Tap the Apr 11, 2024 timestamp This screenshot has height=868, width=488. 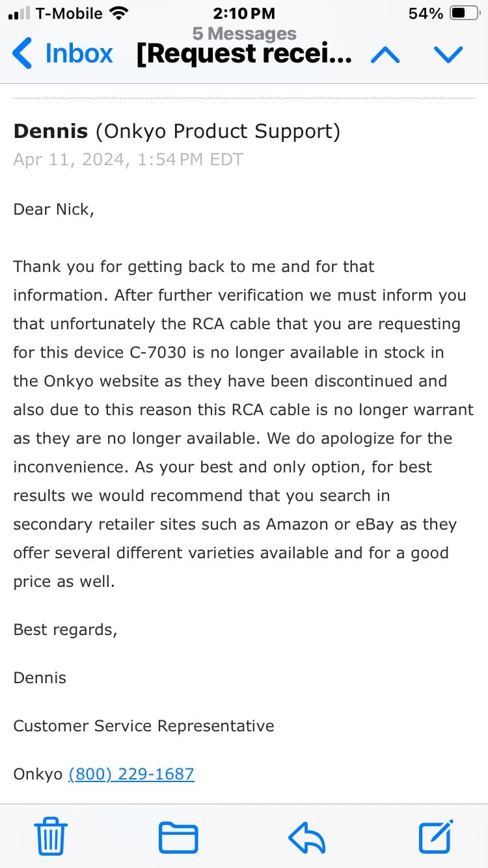128,160
